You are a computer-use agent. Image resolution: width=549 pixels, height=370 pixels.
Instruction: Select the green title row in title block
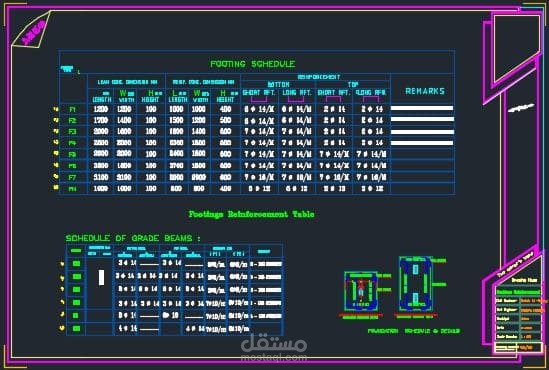(517, 292)
